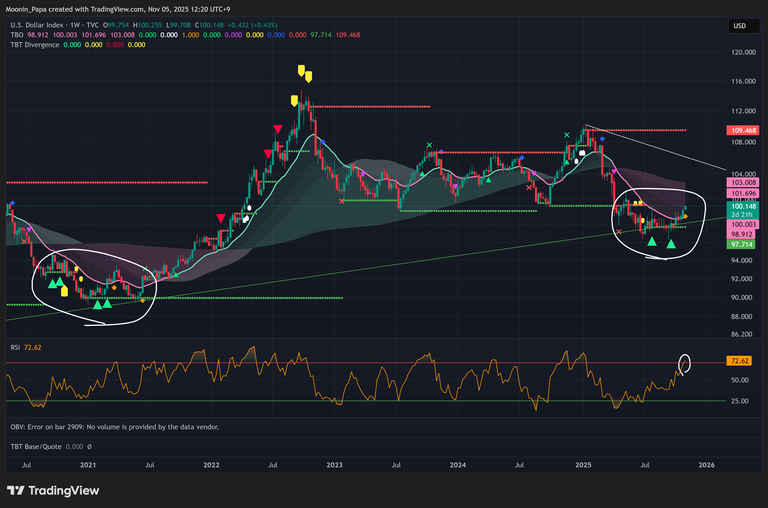The image size is (768, 508).
Task: Select the yellow down arrow marker at 2022 peak
Action: tap(300, 70)
